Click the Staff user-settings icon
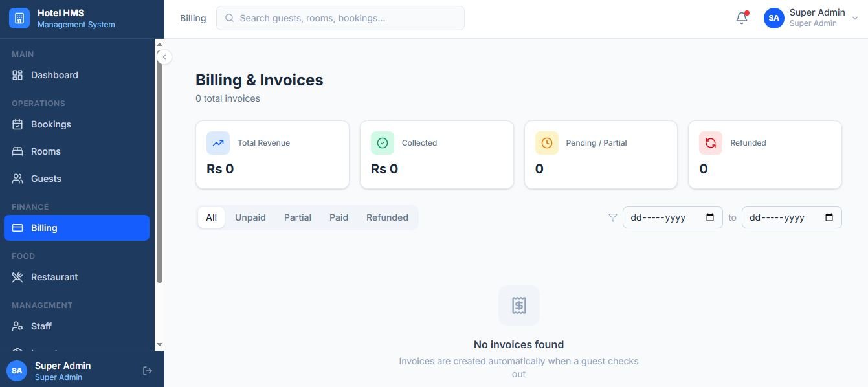The height and width of the screenshot is (387, 868). click(x=17, y=326)
